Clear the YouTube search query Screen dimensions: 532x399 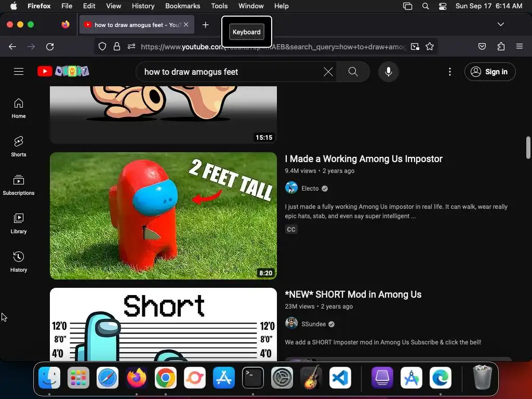click(328, 72)
